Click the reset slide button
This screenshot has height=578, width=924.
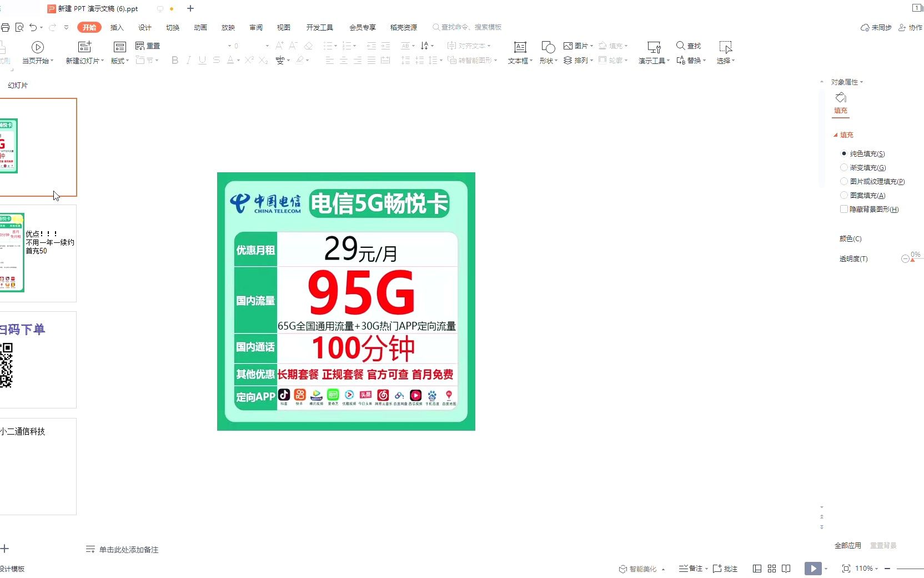[148, 46]
